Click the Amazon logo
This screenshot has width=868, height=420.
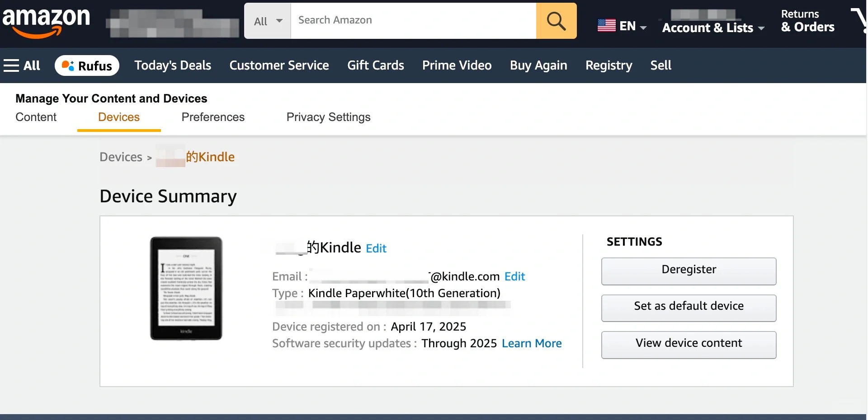tap(47, 23)
